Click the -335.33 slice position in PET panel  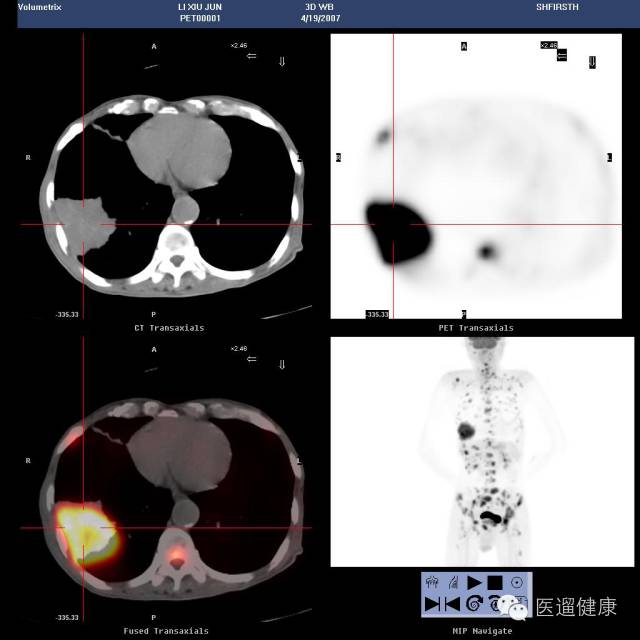pos(377,314)
